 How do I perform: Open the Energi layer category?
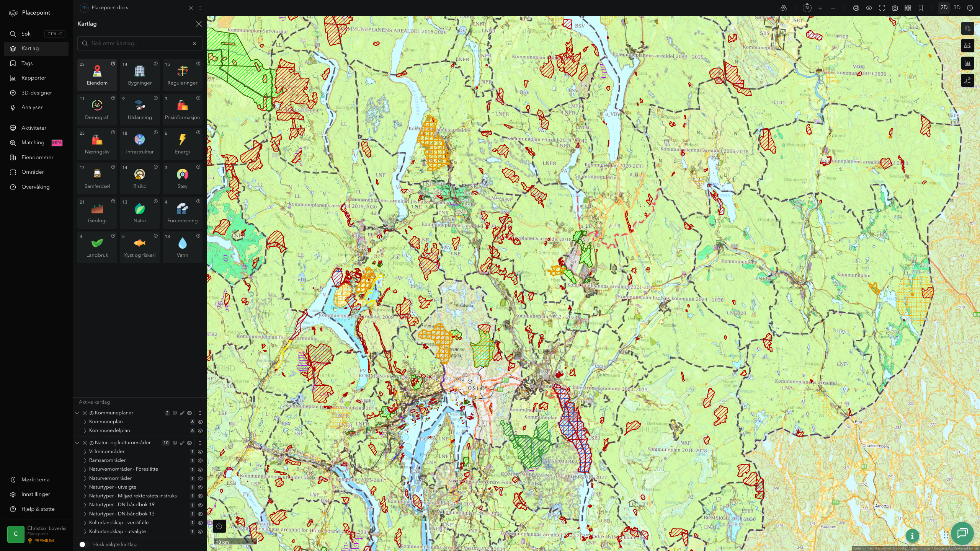(182, 143)
